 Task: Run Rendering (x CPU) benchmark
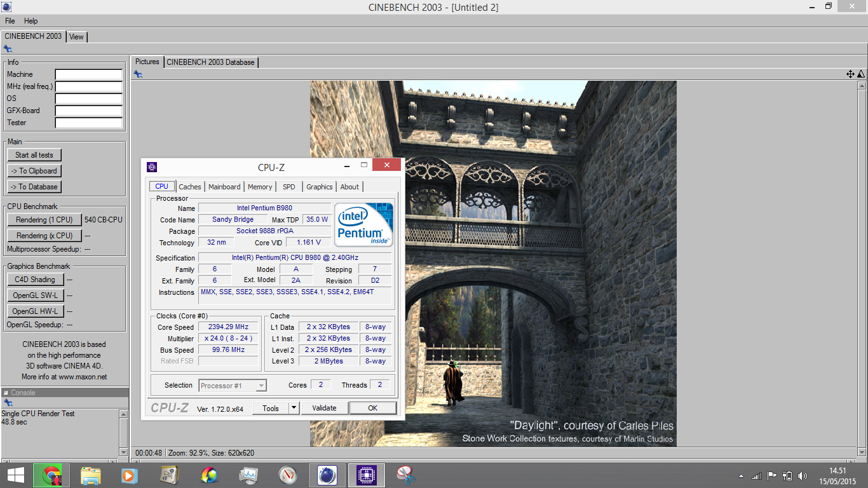(x=44, y=236)
